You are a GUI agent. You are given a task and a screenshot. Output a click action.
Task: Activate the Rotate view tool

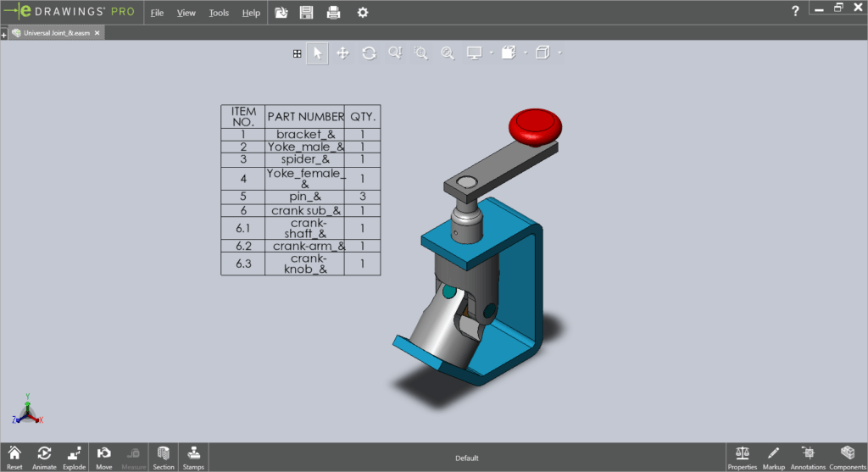[369, 53]
